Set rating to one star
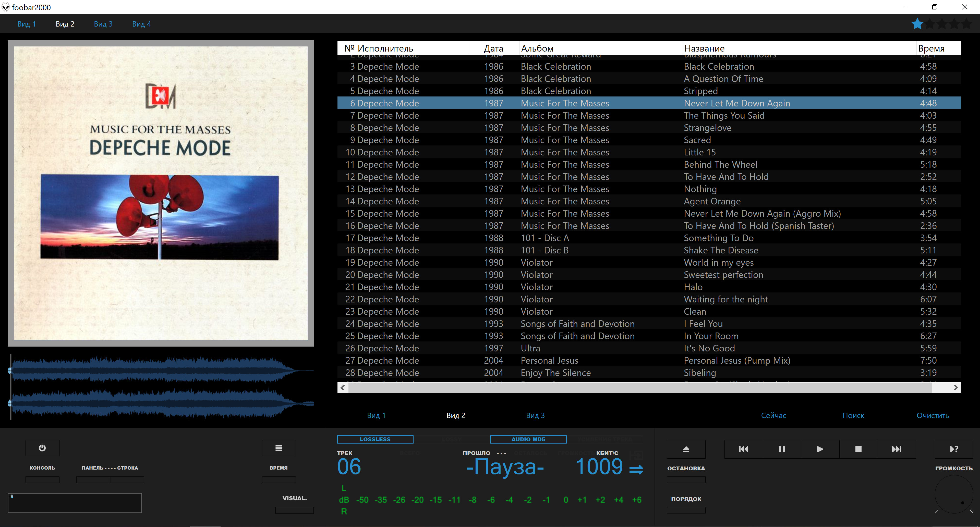The image size is (980, 527). [917, 24]
